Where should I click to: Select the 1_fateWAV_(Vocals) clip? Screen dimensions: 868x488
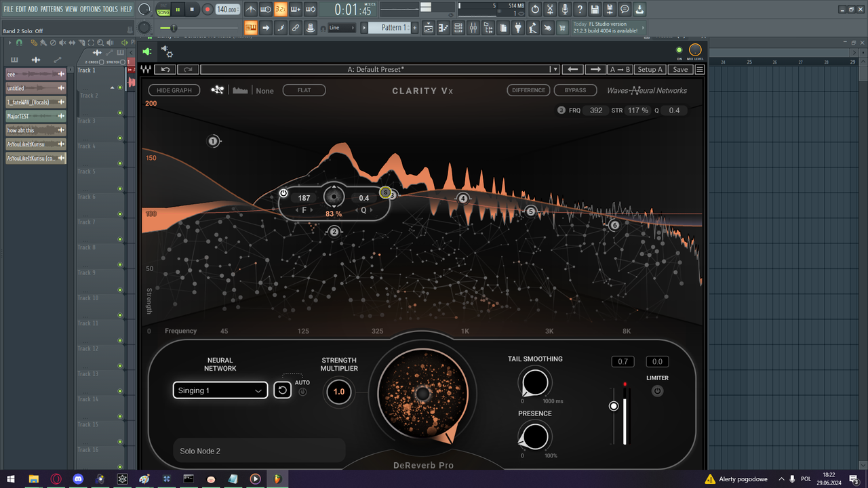36,102
